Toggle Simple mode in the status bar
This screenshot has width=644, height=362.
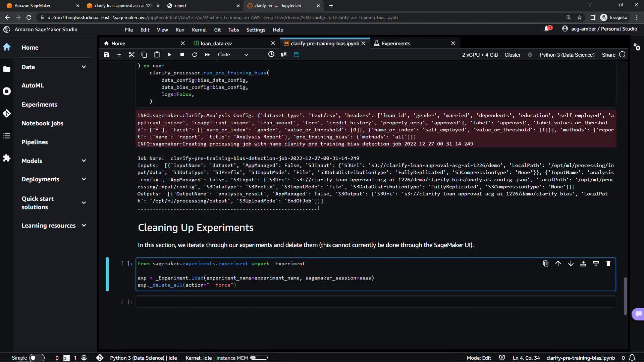(x=37, y=358)
